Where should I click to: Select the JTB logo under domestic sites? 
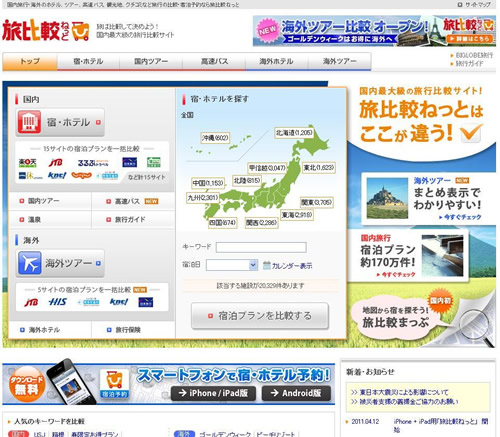pyautogui.click(x=56, y=163)
